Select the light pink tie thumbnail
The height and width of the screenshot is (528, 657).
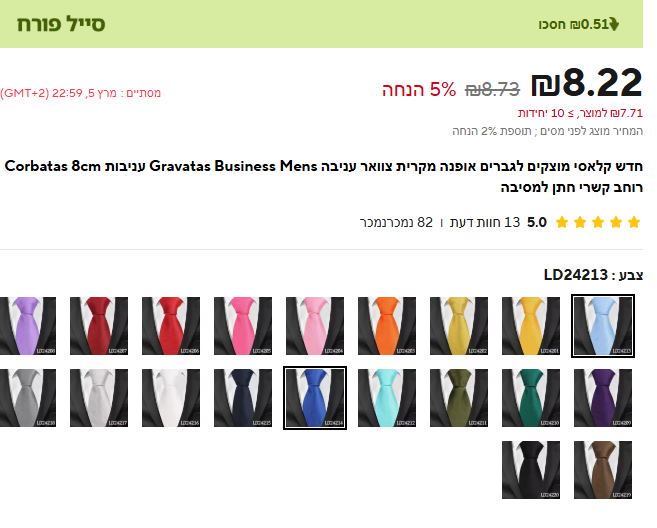coord(315,326)
